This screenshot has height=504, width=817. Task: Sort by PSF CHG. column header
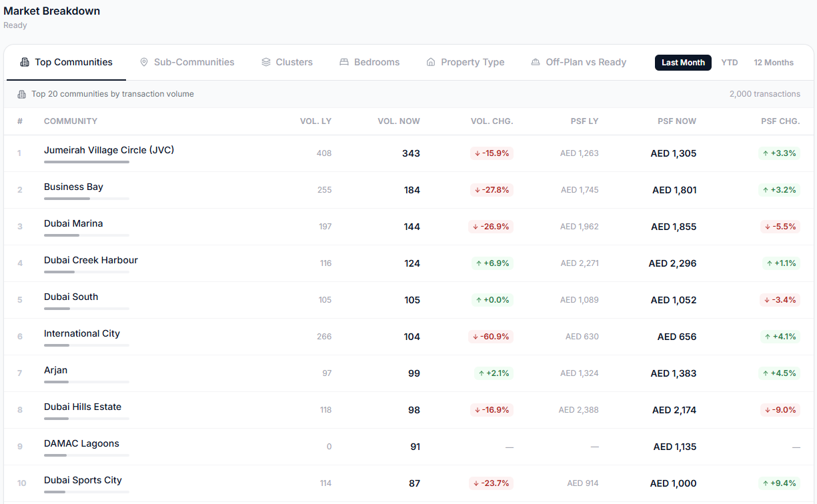780,121
